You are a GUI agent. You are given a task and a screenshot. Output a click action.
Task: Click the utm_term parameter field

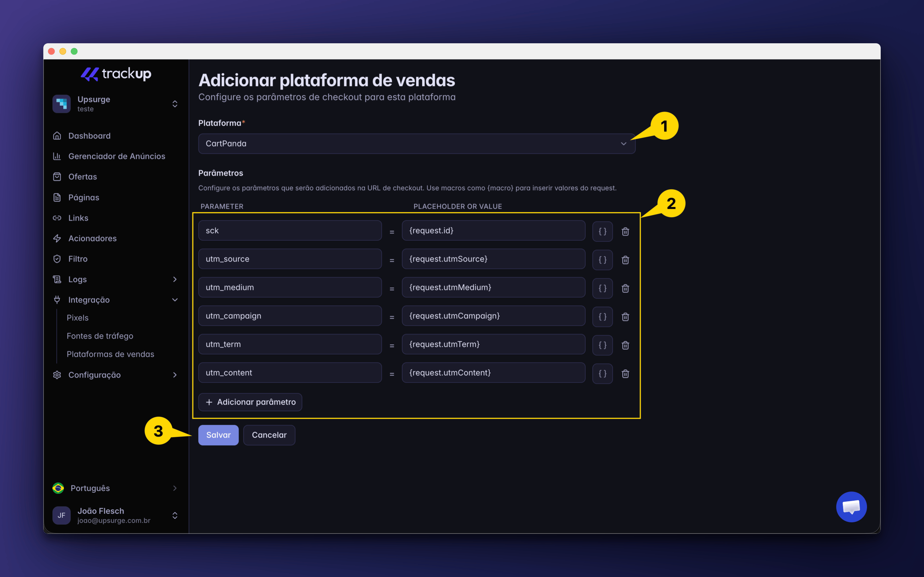[290, 344]
